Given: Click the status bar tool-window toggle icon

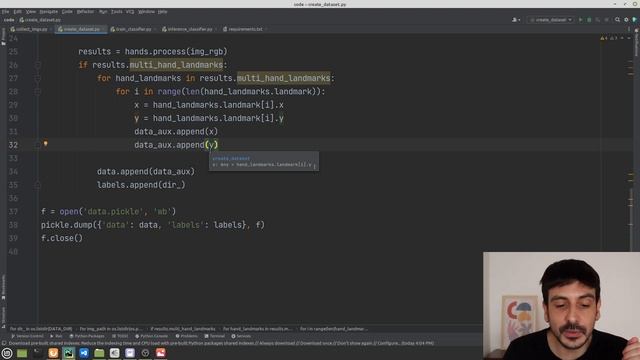Looking at the screenshot, I should point(4,343).
